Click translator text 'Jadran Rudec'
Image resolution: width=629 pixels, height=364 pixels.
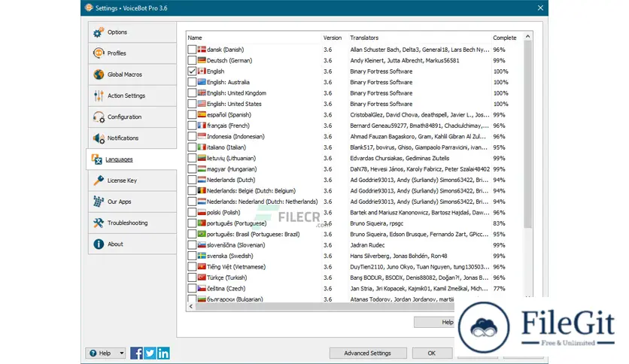tap(367, 245)
